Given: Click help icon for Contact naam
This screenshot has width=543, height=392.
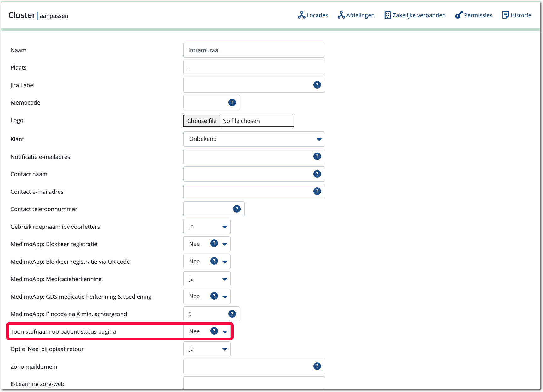Looking at the screenshot, I should click(x=317, y=174).
